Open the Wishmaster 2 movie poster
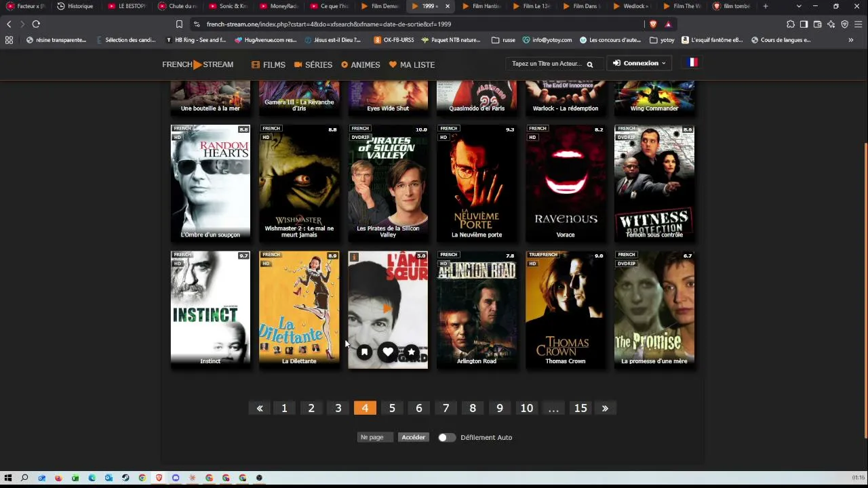This screenshot has width=868, height=488. pos(299,183)
